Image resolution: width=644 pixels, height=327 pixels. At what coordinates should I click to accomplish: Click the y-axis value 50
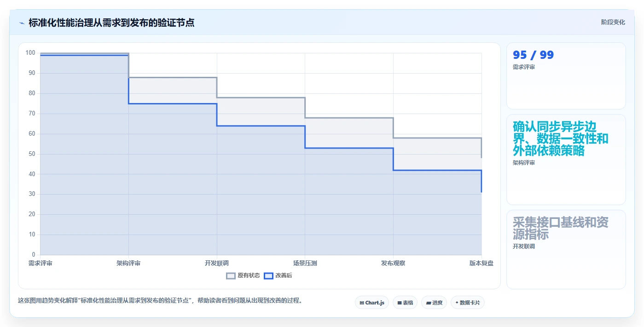(x=32, y=154)
